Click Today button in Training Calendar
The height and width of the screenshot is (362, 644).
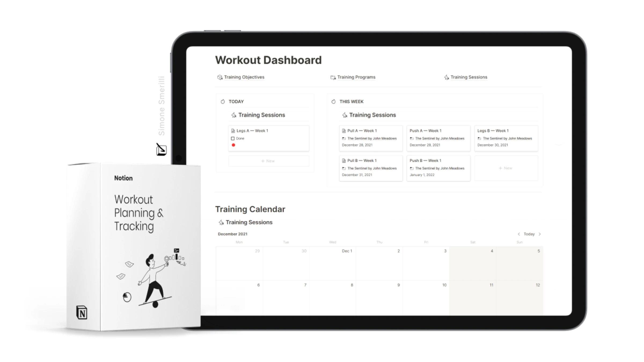click(529, 234)
